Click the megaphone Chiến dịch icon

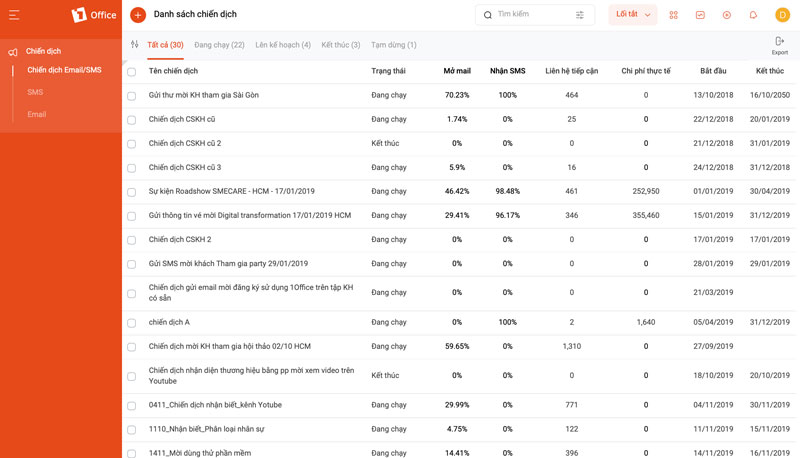coord(13,52)
